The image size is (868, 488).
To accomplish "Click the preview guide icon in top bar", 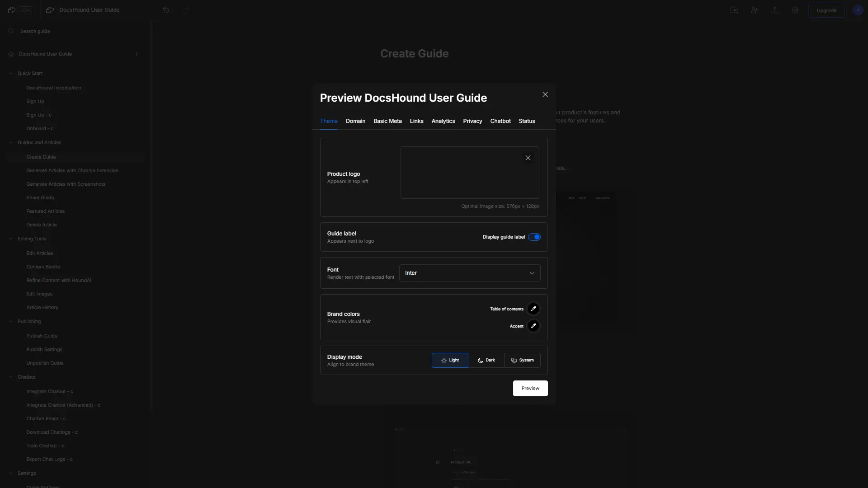I will (734, 10).
